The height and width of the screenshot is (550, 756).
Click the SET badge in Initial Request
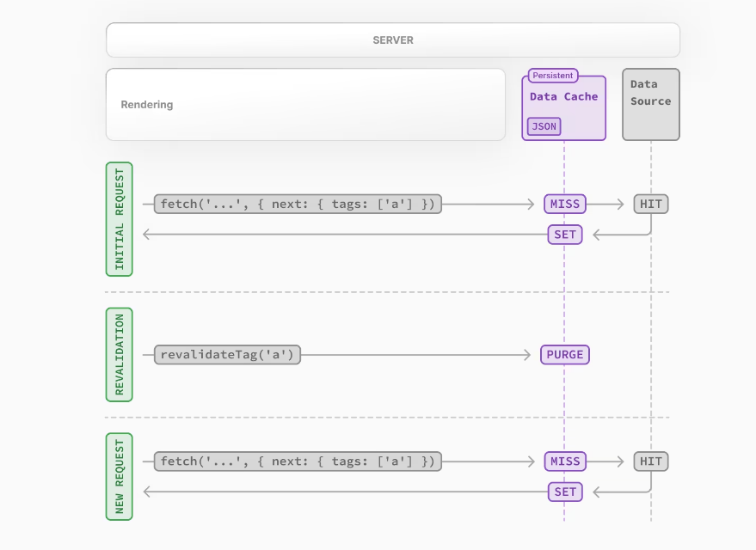pyautogui.click(x=565, y=235)
